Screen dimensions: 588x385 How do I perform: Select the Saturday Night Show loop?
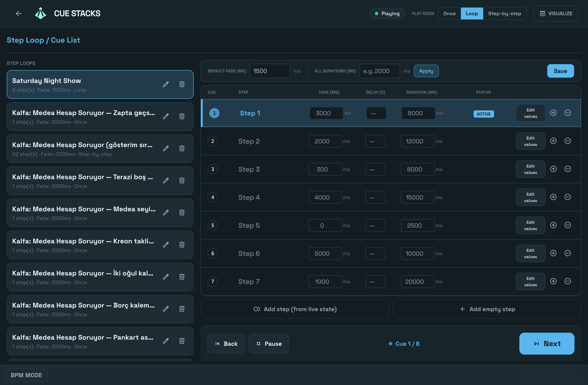point(100,84)
